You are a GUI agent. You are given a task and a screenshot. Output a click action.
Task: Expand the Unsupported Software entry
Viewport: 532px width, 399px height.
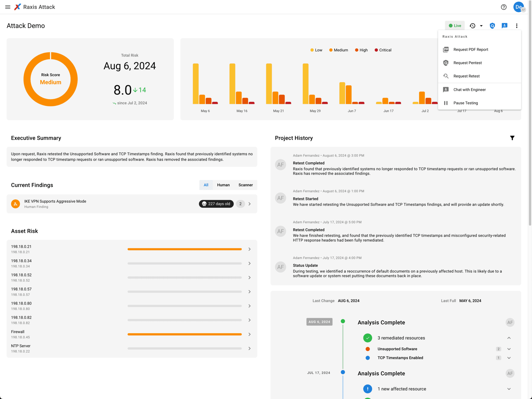tap(509, 349)
